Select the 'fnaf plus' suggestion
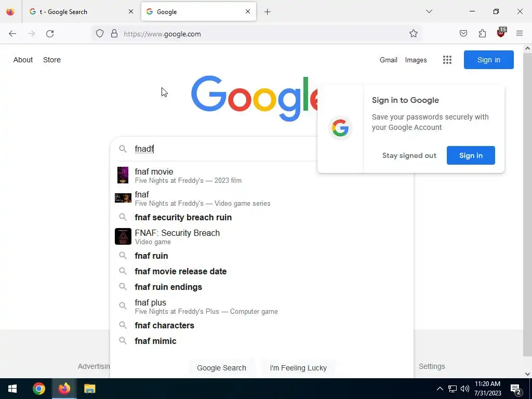This screenshot has width=532, height=399. [261, 307]
